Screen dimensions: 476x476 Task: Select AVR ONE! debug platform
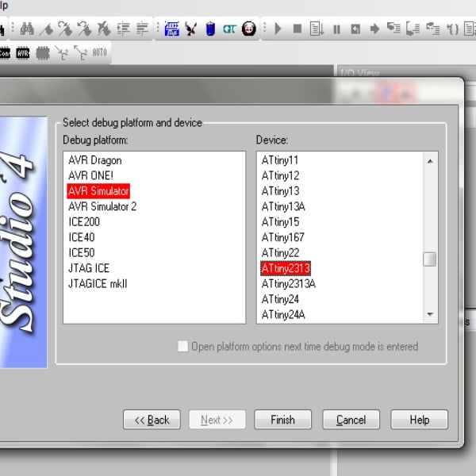click(90, 175)
